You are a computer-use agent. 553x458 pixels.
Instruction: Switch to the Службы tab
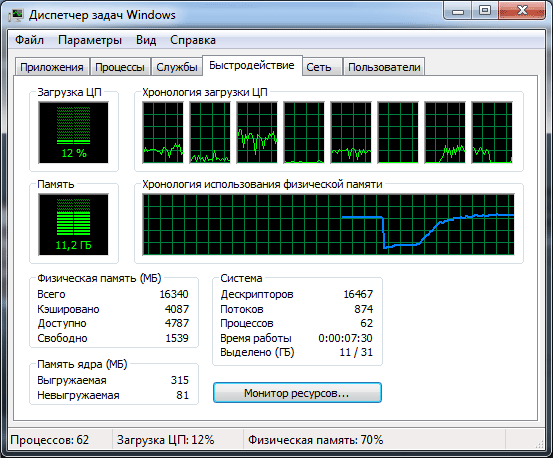click(x=177, y=67)
